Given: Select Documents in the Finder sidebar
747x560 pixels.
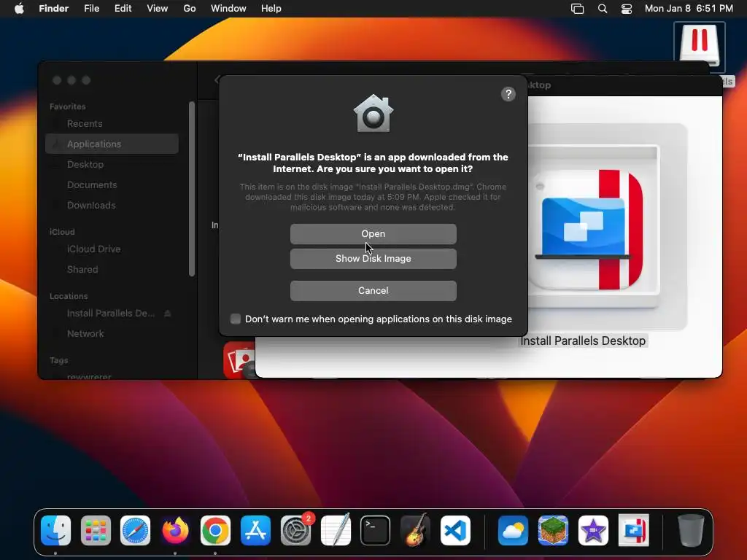Looking at the screenshot, I should click(112, 184).
